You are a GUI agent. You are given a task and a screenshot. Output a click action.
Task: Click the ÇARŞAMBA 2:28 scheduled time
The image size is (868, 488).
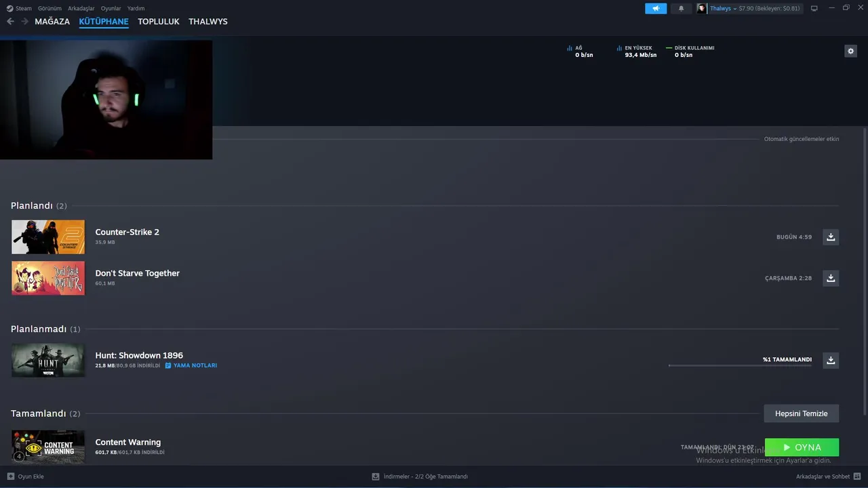tap(788, 278)
